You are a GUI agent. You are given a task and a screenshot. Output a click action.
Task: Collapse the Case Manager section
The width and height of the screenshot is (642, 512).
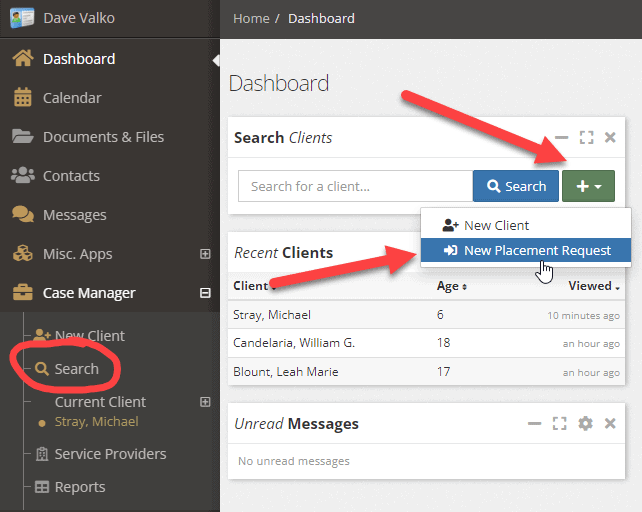click(205, 293)
